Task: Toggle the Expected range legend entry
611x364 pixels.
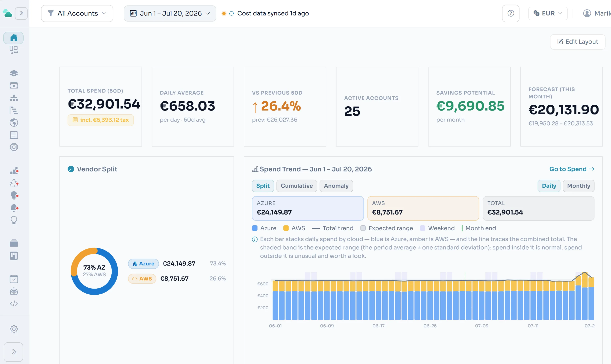Action: click(387, 228)
